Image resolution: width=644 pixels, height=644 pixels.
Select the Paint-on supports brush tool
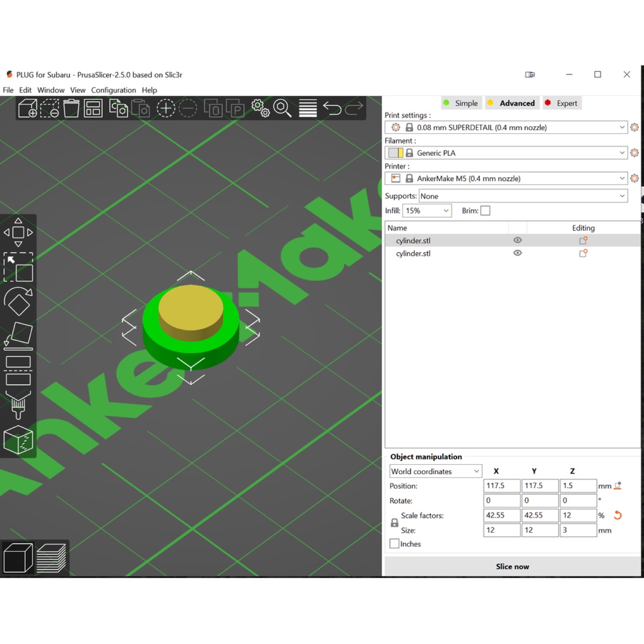coord(18,405)
